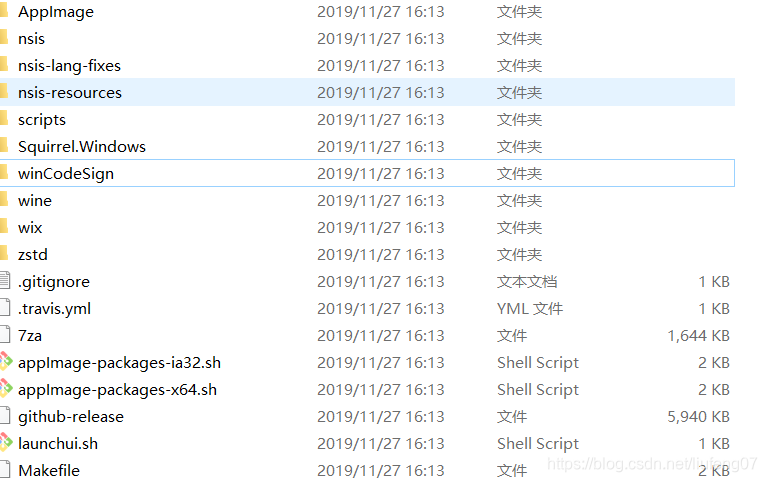Select the .gitignore text document icon
The image size is (767, 482).
(x=5, y=281)
